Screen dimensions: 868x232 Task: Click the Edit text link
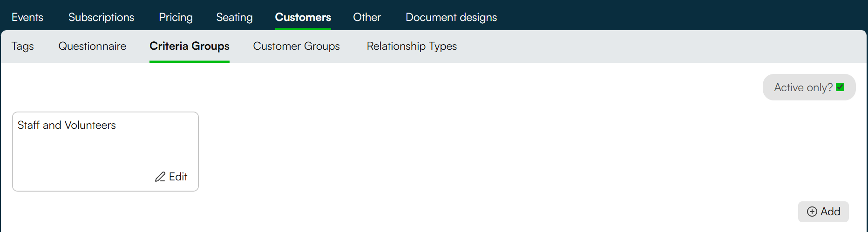point(178,177)
